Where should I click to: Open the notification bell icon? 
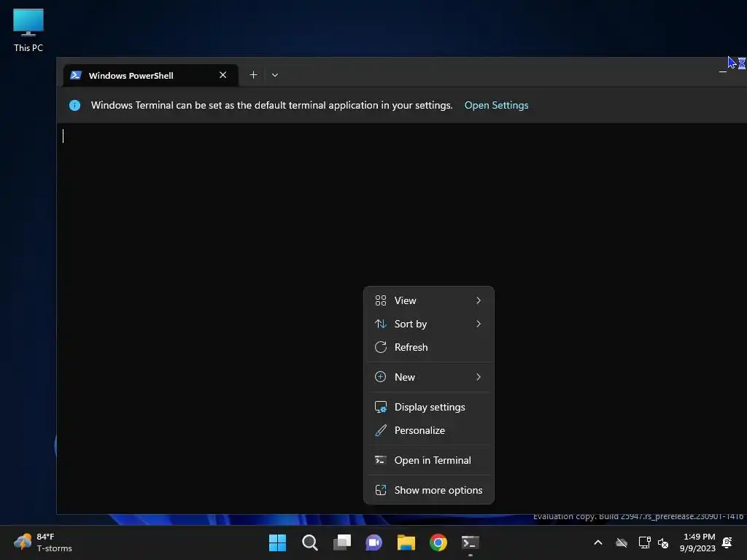(727, 542)
